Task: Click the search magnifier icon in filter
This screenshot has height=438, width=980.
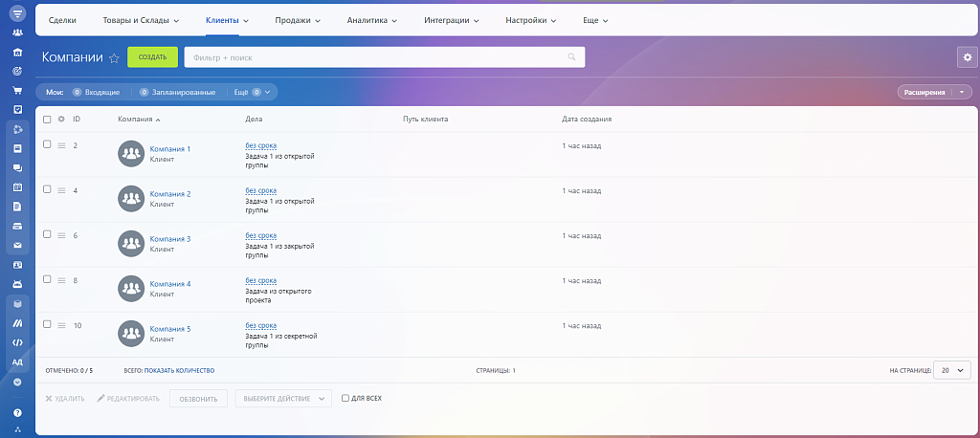Action: (x=572, y=57)
